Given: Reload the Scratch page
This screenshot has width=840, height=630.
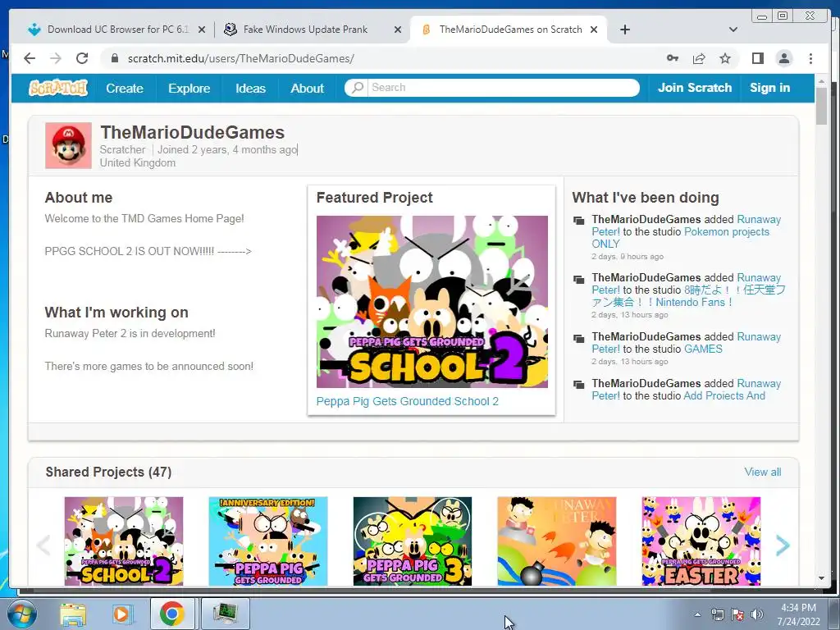Looking at the screenshot, I should tap(82, 58).
